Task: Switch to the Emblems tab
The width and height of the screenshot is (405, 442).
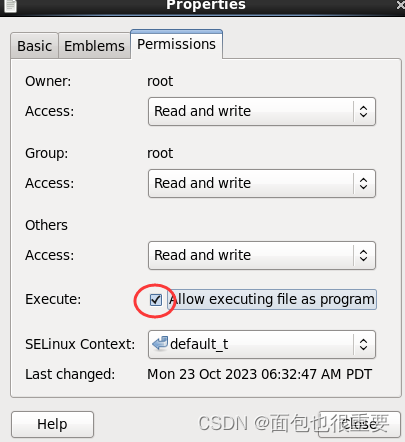Action: click(94, 46)
